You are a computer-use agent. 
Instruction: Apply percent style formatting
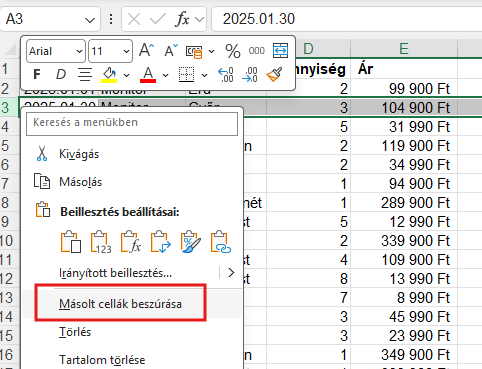point(233,51)
